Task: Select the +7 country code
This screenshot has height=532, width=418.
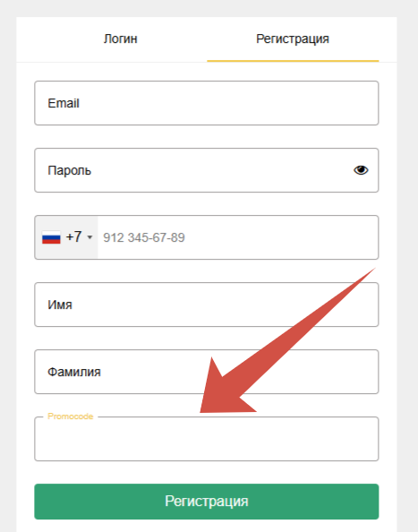Action: tap(73, 236)
